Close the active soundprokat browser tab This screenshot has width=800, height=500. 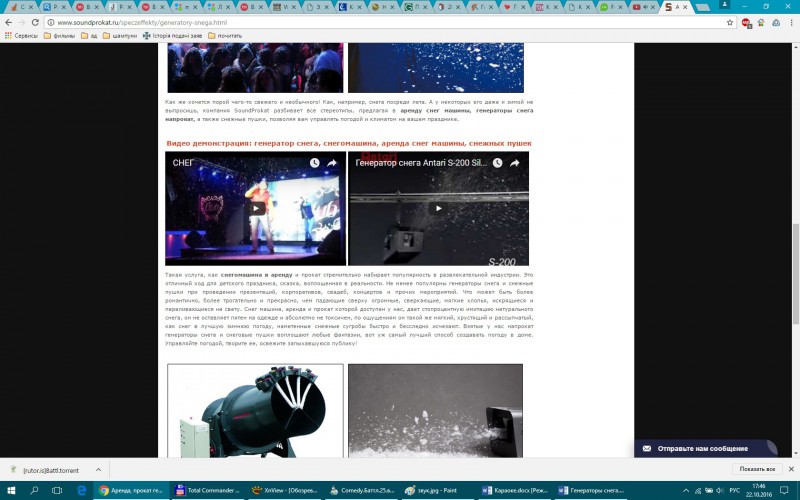pos(685,7)
